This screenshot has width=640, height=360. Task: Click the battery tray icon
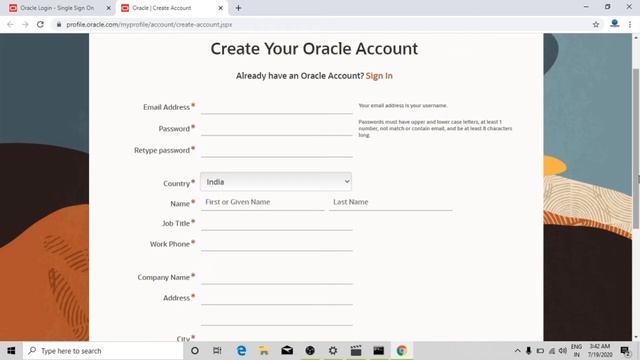540,351
